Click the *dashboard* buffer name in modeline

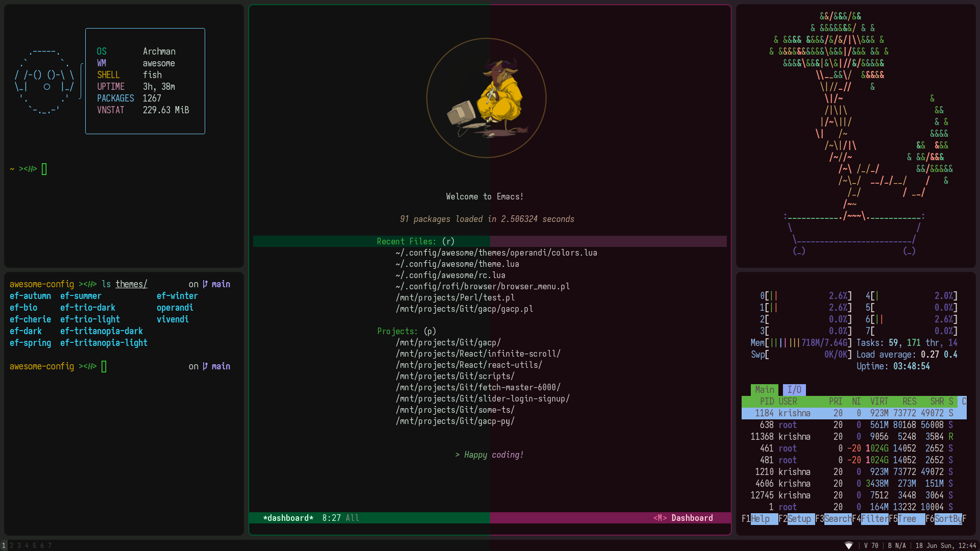pos(288,518)
